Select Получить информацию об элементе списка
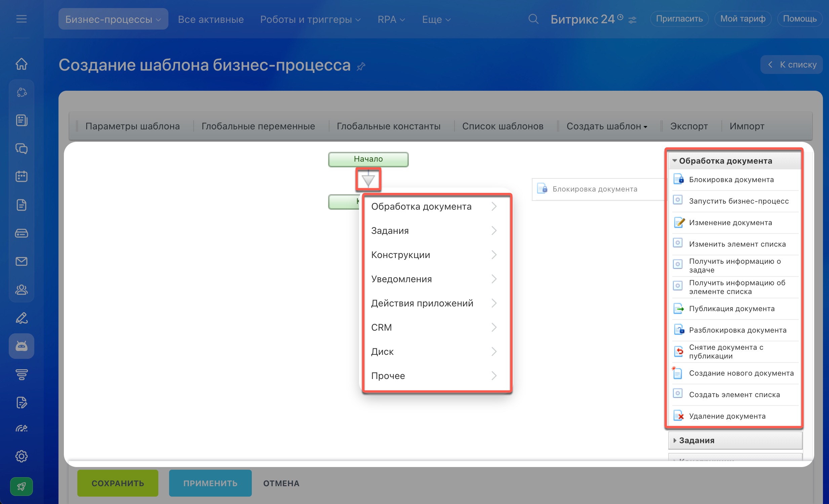The image size is (829, 504). tap(735, 287)
